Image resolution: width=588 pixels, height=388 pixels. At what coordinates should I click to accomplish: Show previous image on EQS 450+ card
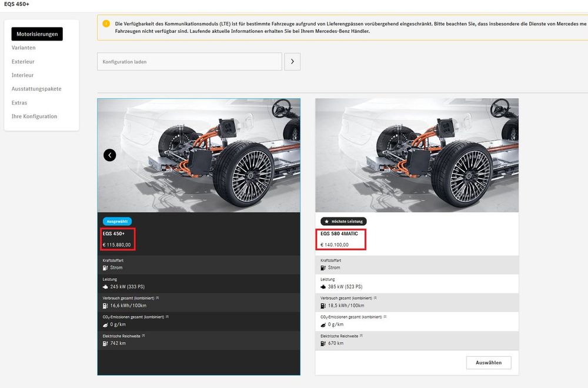[x=110, y=155]
